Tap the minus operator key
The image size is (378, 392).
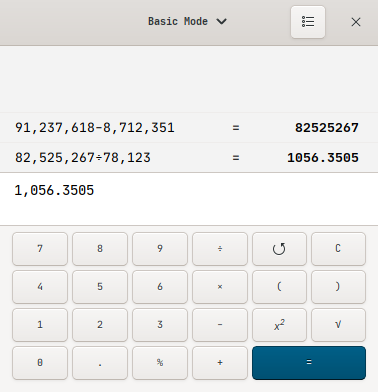pos(220,325)
